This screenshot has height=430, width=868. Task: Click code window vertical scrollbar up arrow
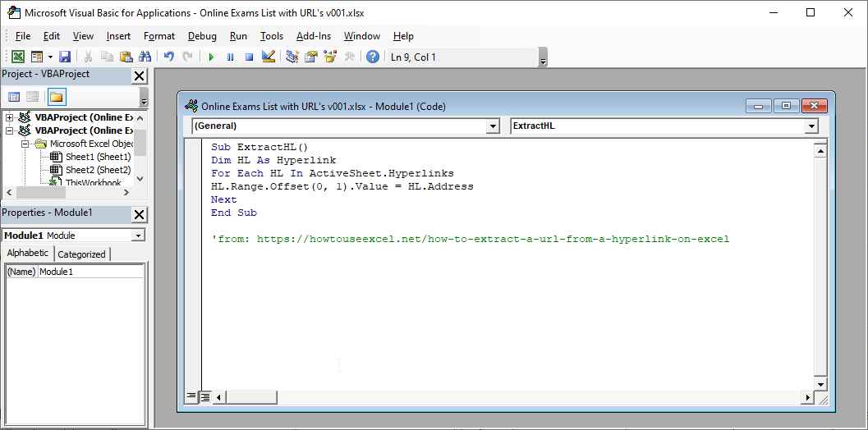[821, 150]
